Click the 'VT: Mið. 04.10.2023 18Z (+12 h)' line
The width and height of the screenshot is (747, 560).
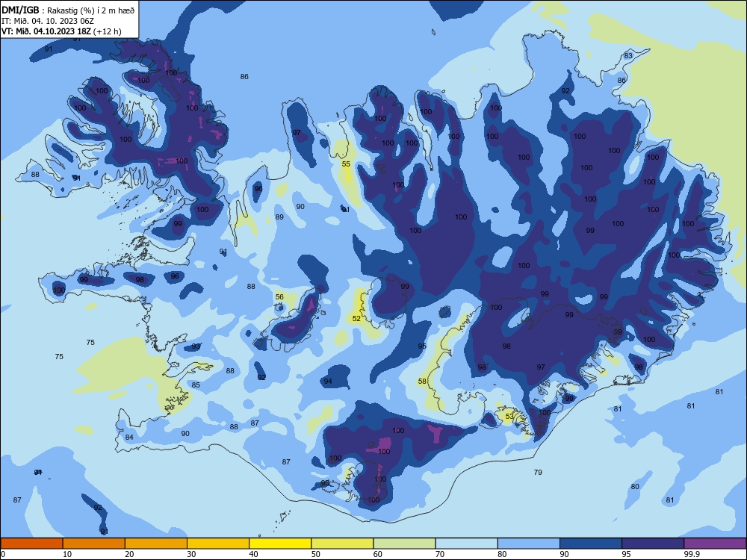(x=61, y=31)
